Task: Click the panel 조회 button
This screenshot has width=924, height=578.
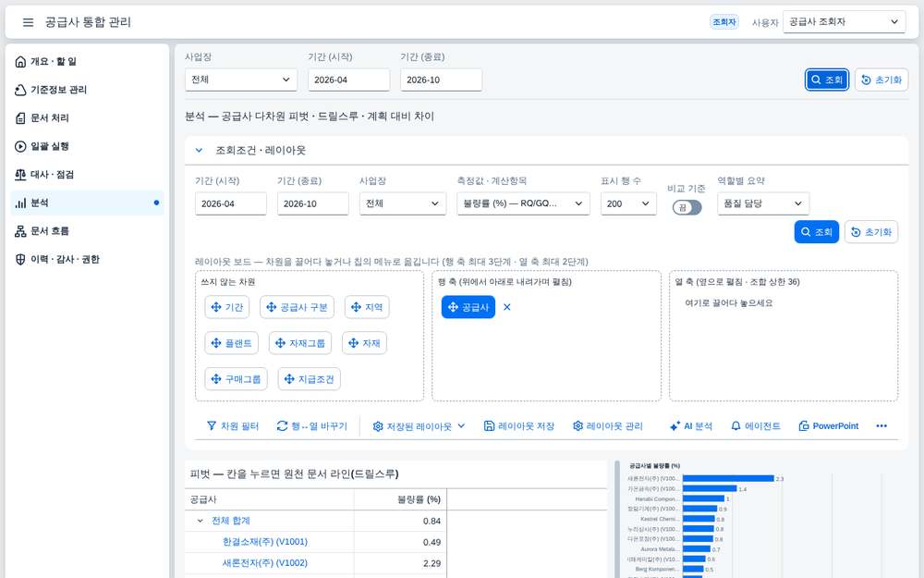Action: pos(816,232)
